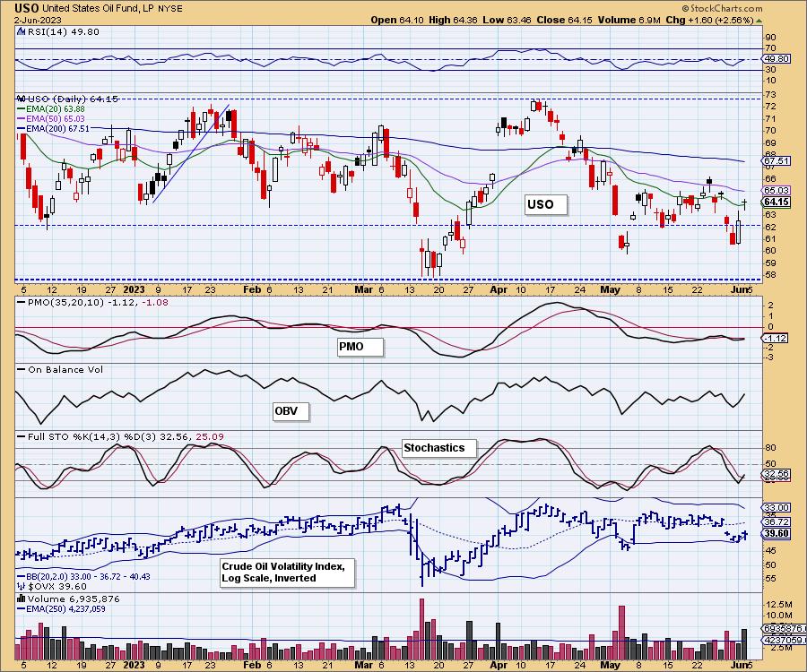Click the EMA(200) 67.51 legend entry
This screenshot has width=807, height=672.
tap(53, 128)
